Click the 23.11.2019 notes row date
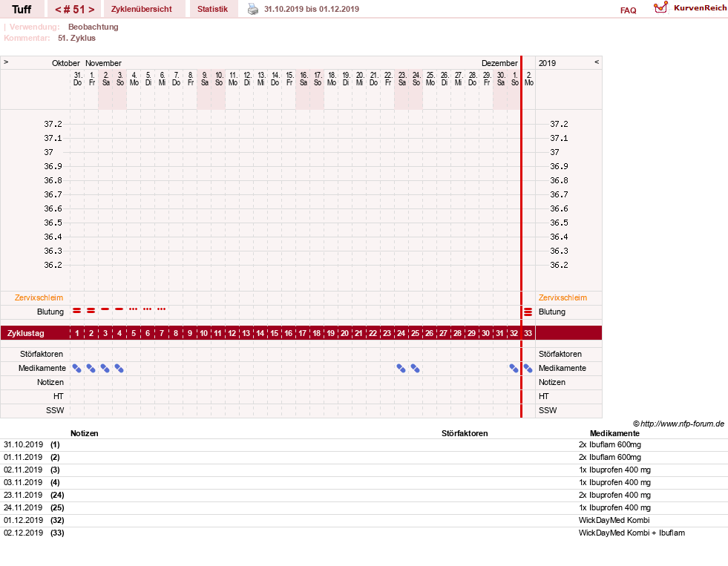 point(23,495)
